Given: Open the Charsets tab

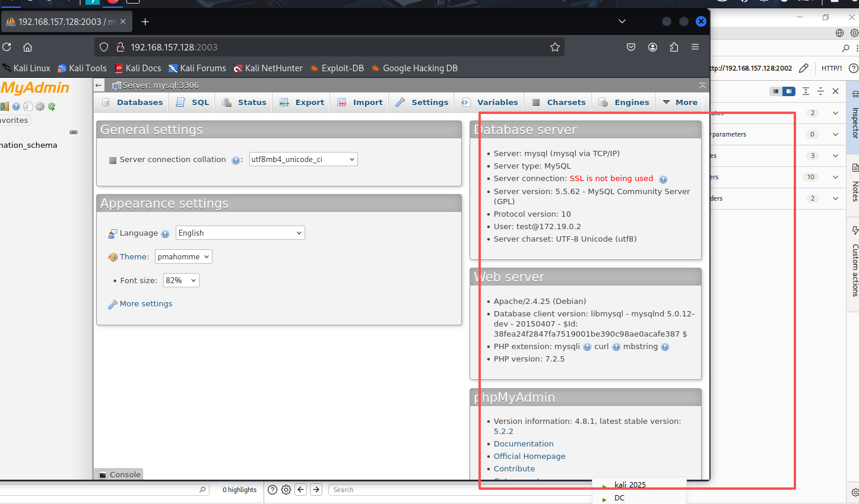Looking at the screenshot, I should pos(559,102).
